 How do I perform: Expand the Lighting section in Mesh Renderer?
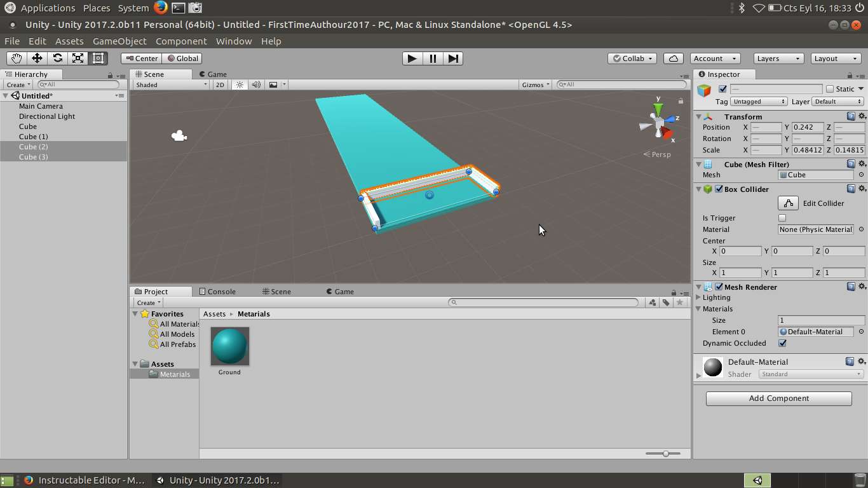[698, 297]
